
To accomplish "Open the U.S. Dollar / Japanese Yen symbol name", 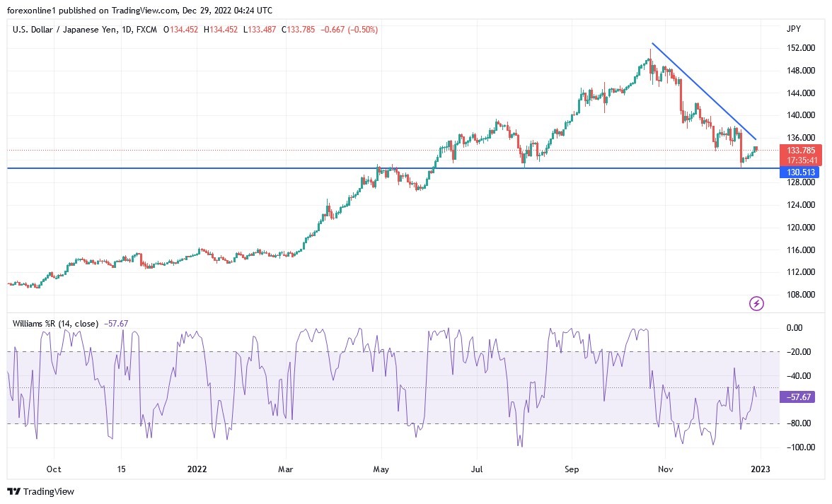I will click(67, 30).
